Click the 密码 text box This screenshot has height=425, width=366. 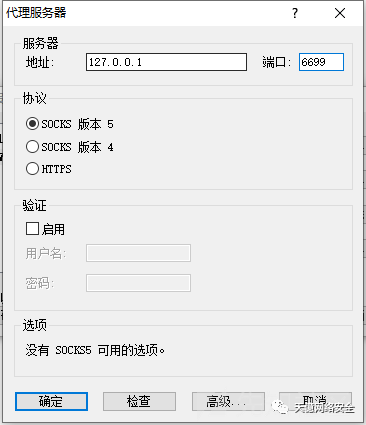138,283
